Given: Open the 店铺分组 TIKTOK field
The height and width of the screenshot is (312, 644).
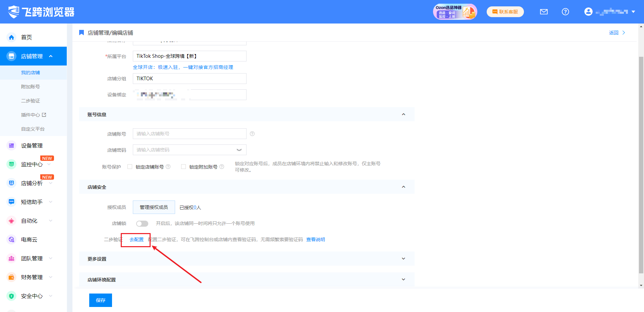Looking at the screenshot, I should click(190, 79).
